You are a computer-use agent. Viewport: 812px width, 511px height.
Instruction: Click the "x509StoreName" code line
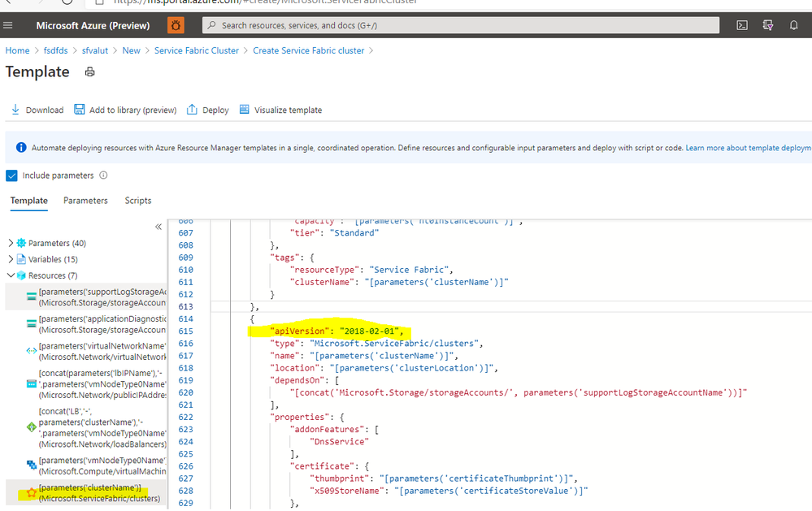click(449, 491)
